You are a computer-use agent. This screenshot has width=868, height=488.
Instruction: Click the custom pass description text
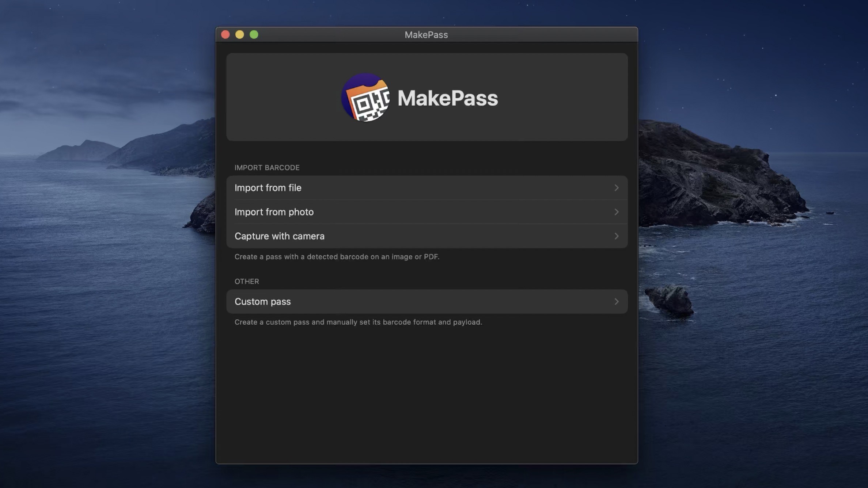coord(358,322)
